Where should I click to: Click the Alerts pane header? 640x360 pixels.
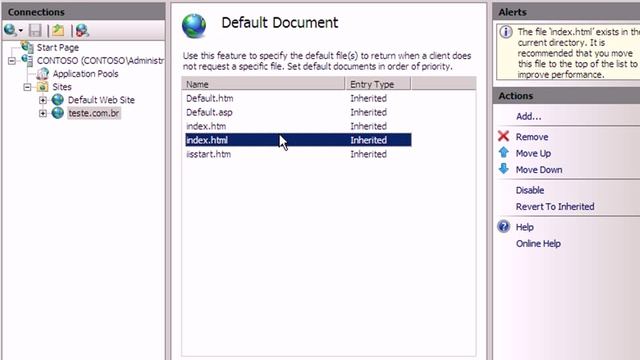coord(567,12)
